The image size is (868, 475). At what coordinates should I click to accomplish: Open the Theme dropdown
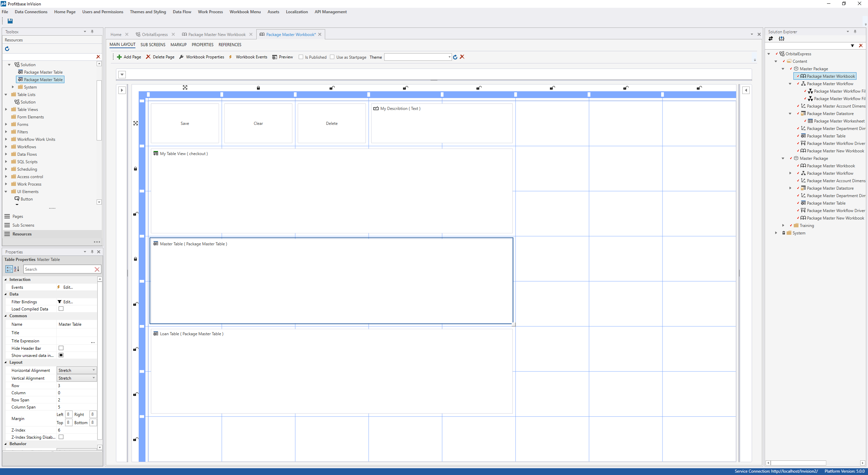450,57
